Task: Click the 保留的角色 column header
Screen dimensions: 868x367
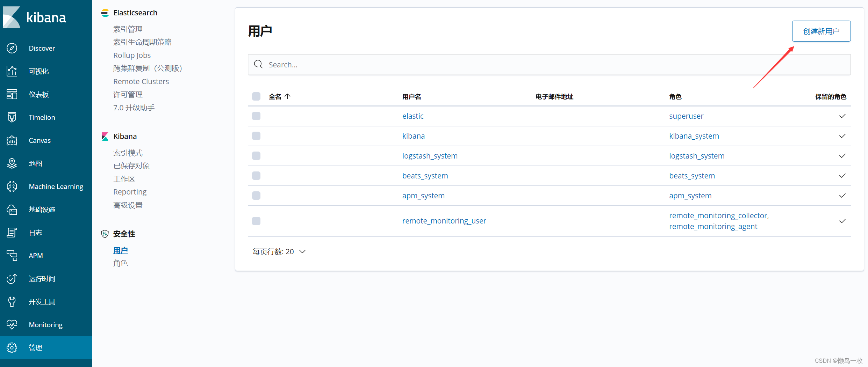Action: point(831,97)
